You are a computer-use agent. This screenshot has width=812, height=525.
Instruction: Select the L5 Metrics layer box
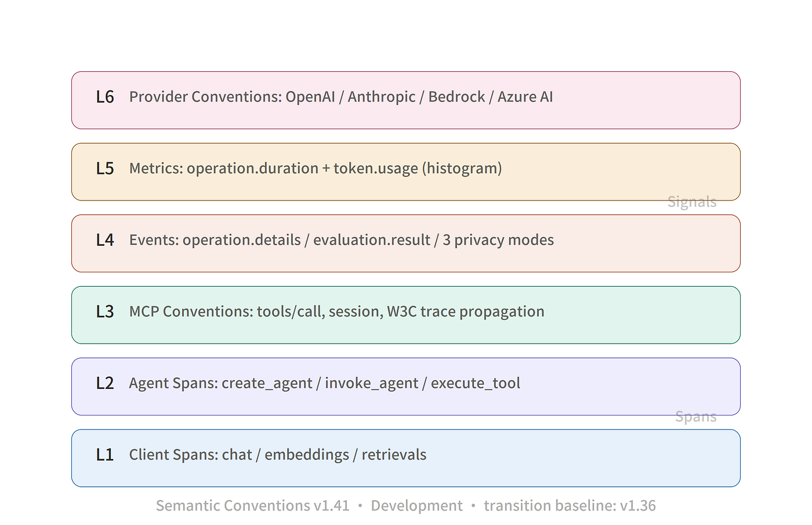click(406, 172)
